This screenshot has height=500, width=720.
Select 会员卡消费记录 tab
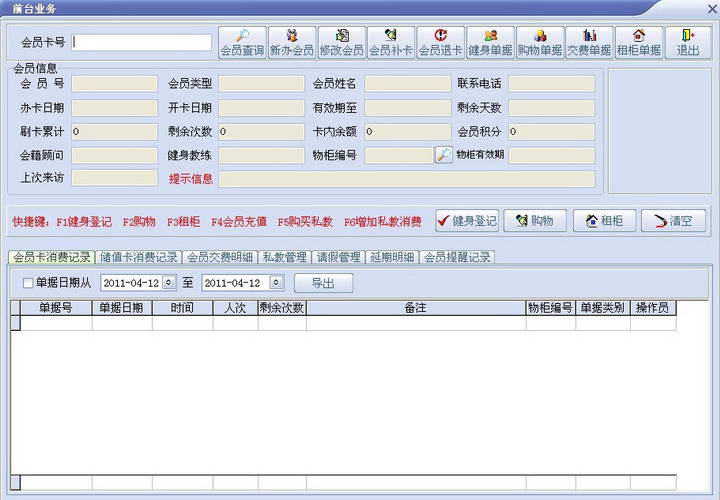52,257
